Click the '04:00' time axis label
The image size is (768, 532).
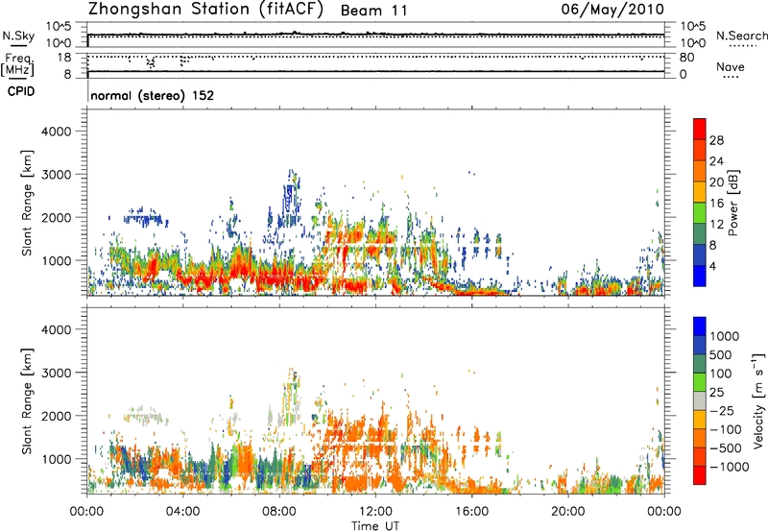[x=182, y=512]
